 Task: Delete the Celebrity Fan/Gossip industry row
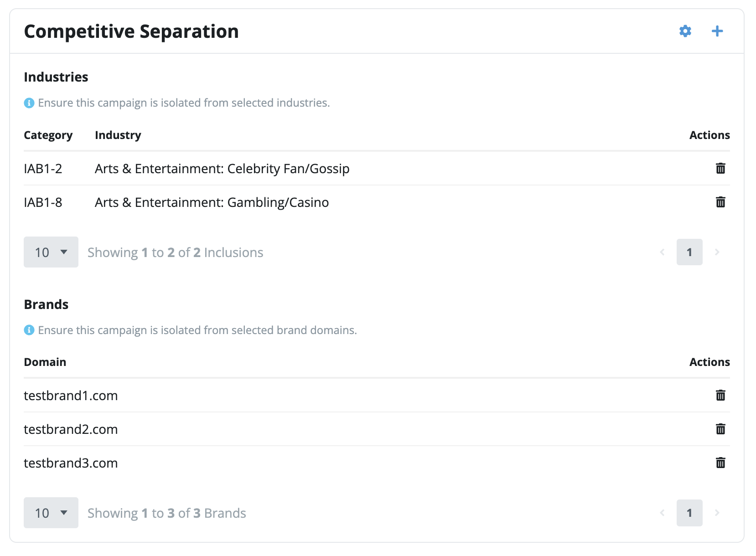[720, 168]
